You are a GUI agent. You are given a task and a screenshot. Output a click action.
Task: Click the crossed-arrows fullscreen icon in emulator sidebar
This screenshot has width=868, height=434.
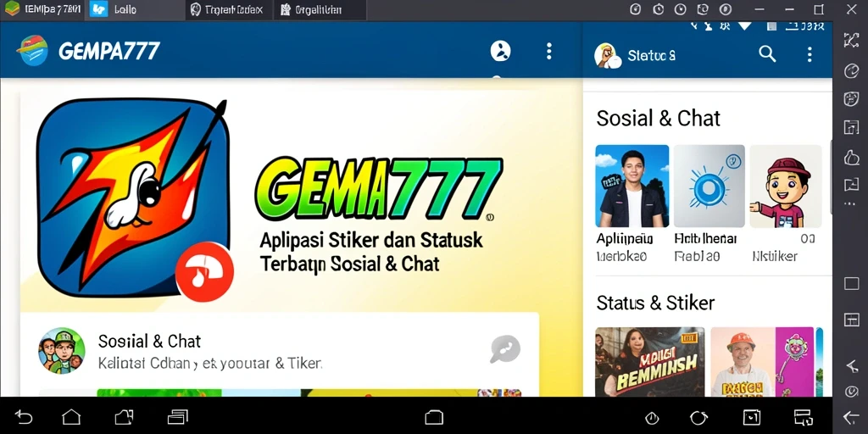(851, 39)
